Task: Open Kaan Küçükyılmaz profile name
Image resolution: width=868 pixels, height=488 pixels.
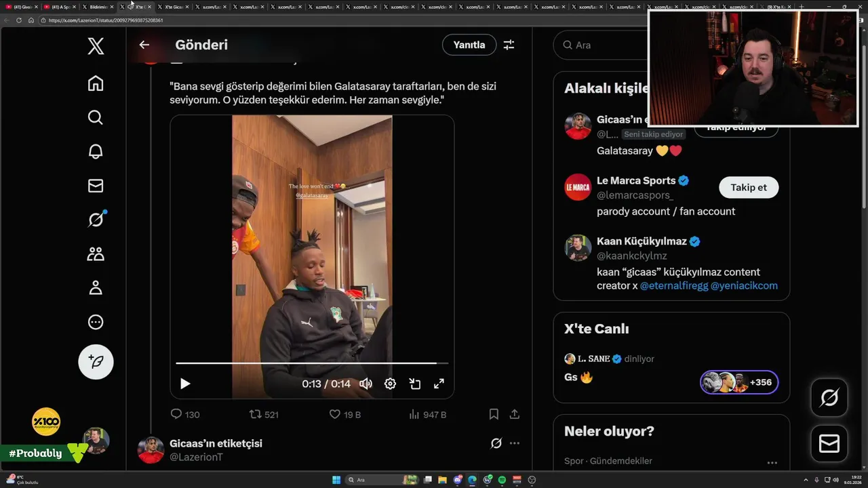Action: (642, 241)
